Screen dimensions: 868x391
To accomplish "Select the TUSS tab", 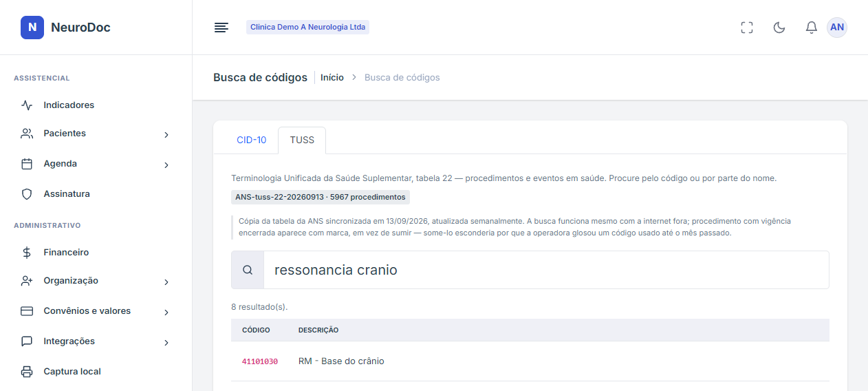I will click(302, 140).
